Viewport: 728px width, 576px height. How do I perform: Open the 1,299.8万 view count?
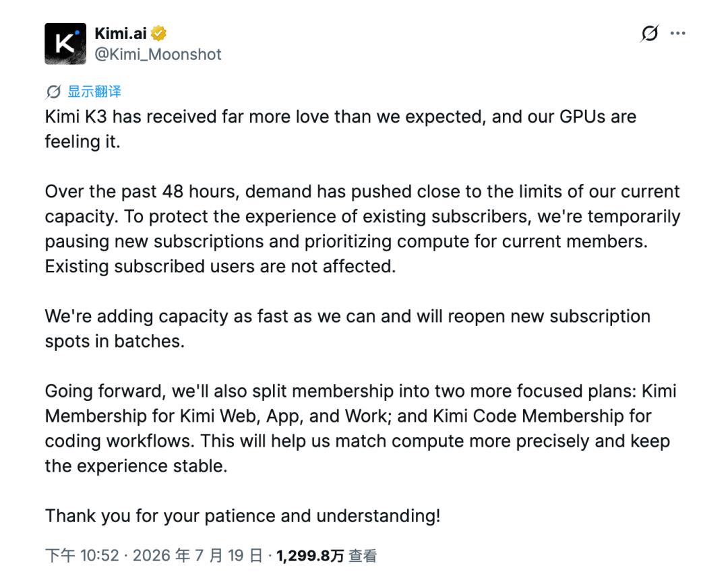pos(310,555)
